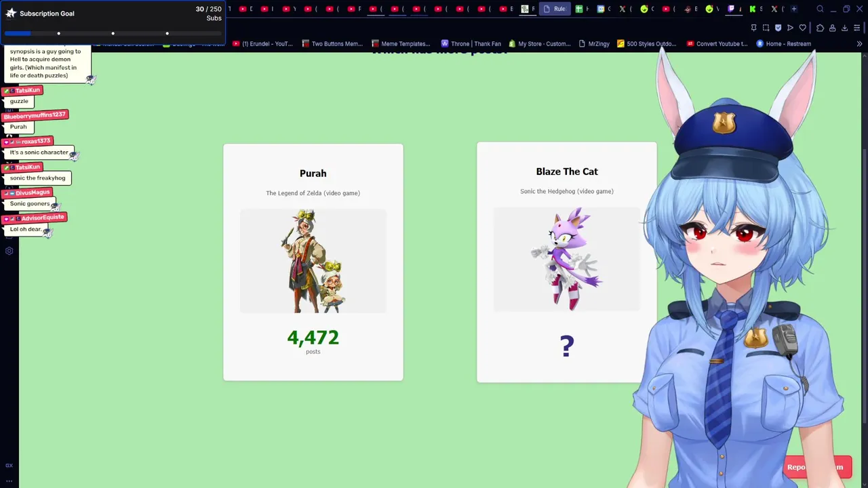Expand the bookmarks bar overflow chevron
The height and width of the screenshot is (488, 868).
pos(859,43)
